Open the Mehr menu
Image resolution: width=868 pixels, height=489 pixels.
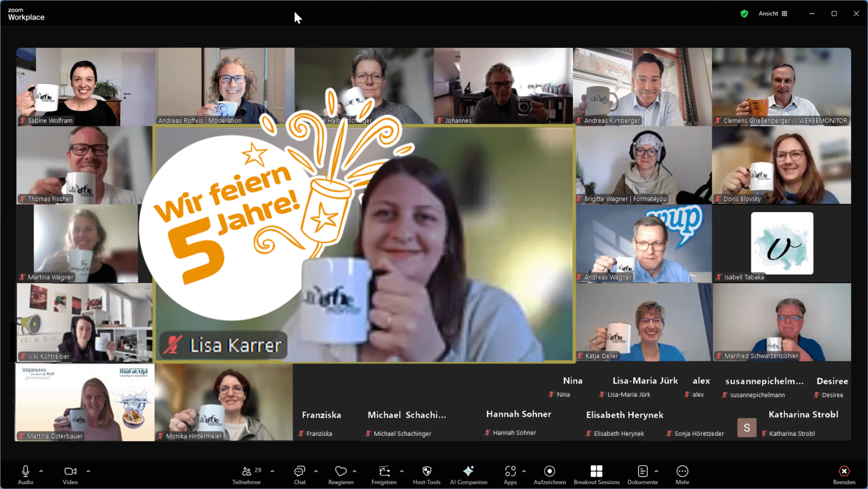pos(682,471)
